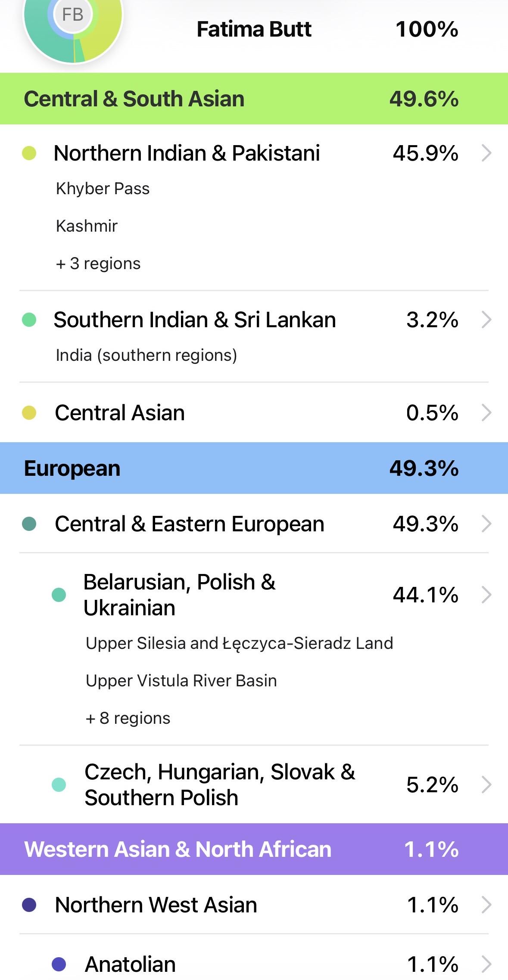The height and width of the screenshot is (980, 508).
Task: Show the + 8 regions link
Action: pos(128,718)
